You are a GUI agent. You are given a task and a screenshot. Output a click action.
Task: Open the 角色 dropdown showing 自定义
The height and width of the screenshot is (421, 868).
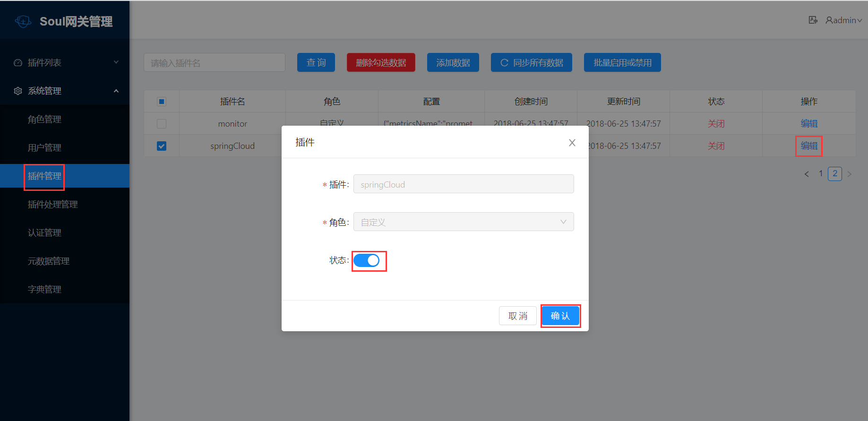pos(464,222)
